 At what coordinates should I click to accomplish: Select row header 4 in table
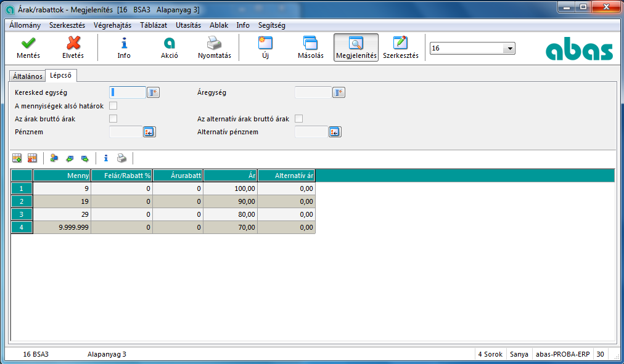pyautogui.click(x=22, y=227)
